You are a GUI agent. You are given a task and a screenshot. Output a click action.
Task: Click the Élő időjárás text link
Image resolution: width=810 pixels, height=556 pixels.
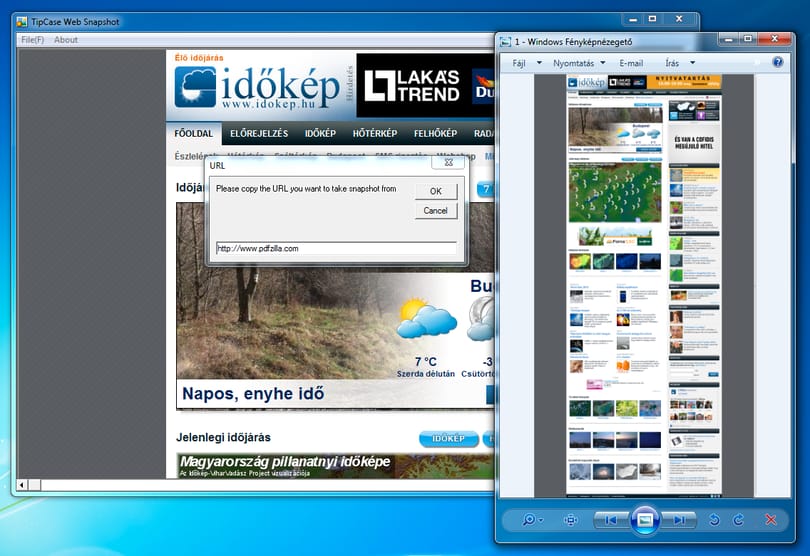pos(199,58)
